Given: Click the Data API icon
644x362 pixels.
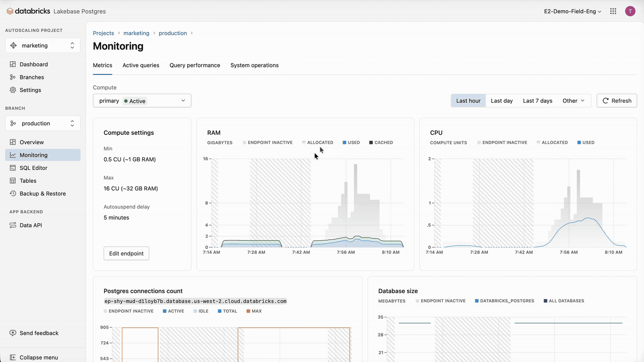Looking at the screenshot, I should [13, 225].
